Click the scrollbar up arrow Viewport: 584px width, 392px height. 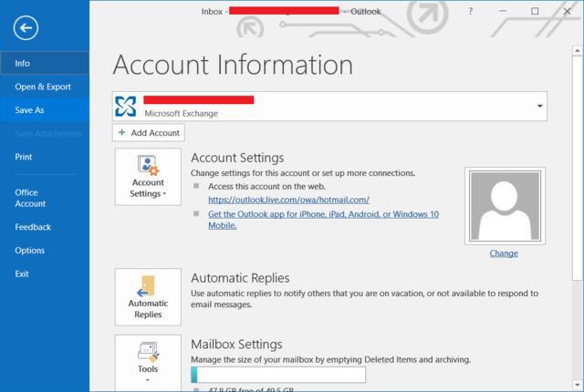[x=578, y=50]
